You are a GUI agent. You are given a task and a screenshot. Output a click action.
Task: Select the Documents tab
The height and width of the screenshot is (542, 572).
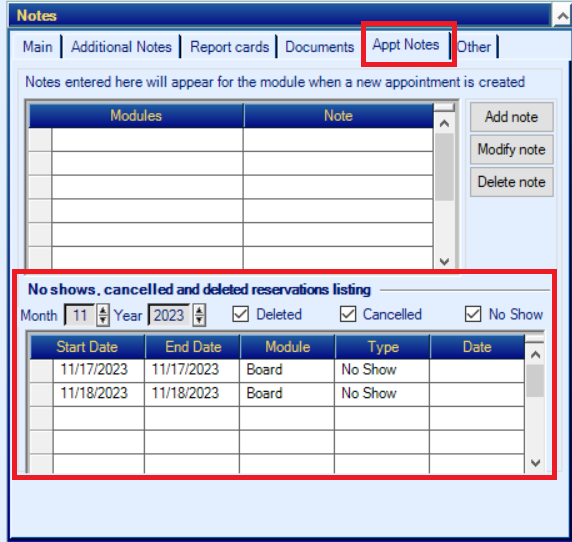click(x=320, y=47)
